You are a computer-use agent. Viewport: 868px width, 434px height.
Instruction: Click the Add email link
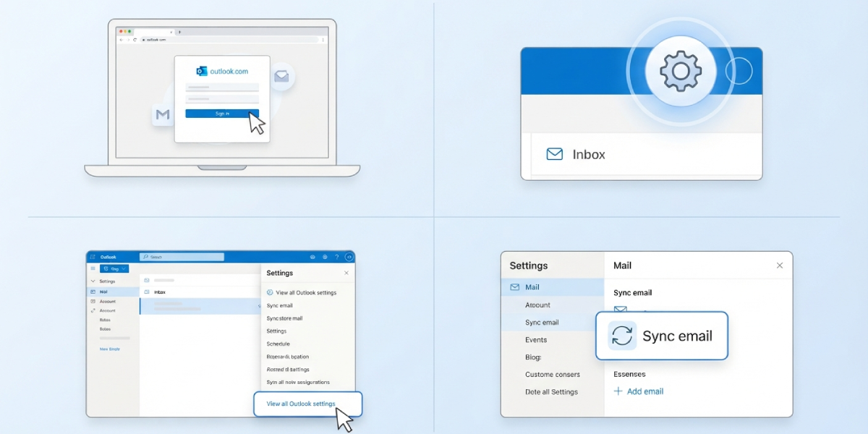click(x=639, y=391)
